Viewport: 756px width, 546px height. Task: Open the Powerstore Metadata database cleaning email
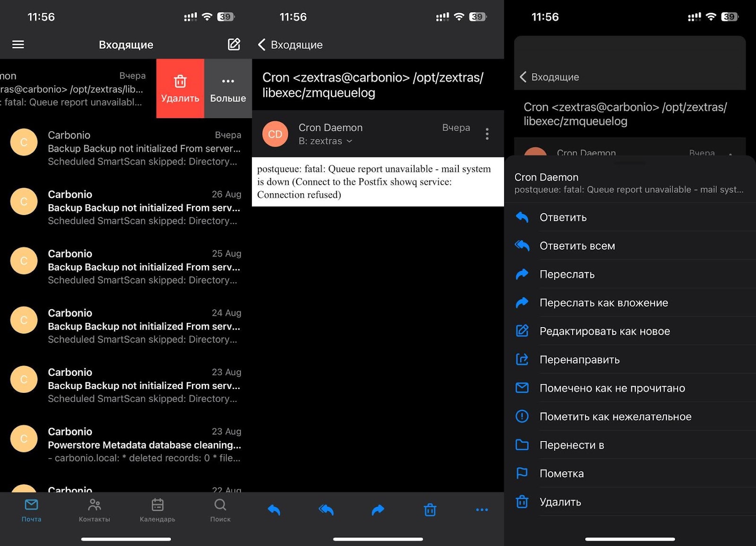pos(126,445)
